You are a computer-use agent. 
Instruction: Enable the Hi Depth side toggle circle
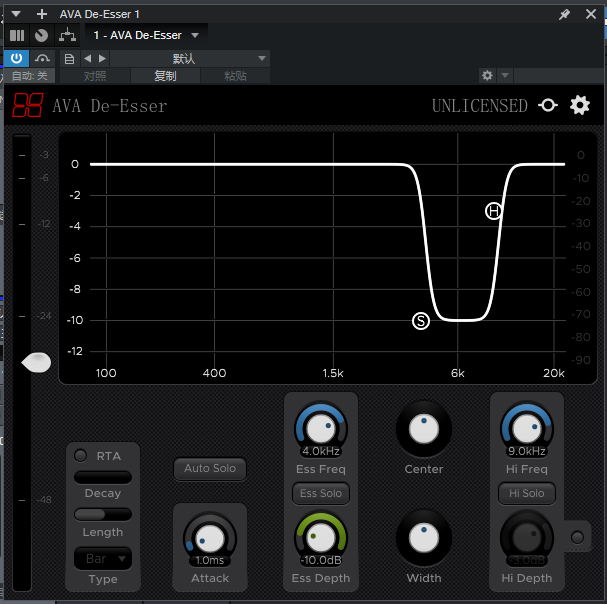(x=577, y=537)
